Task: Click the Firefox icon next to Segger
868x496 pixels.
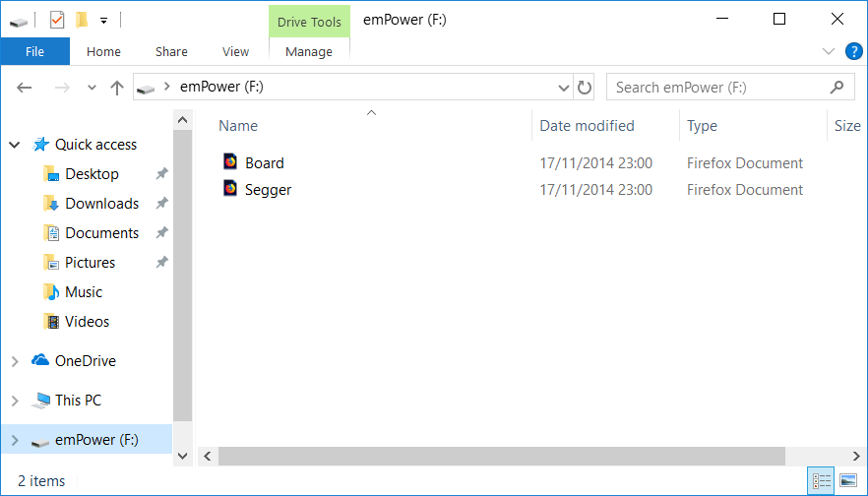Action: click(230, 188)
